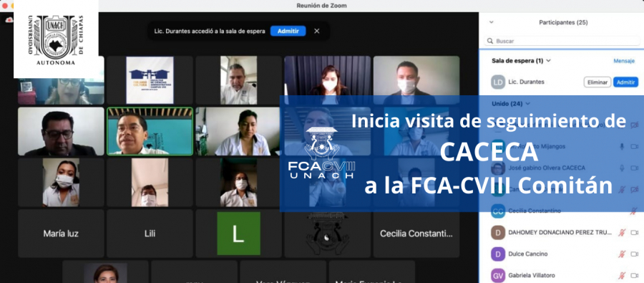The image size is (644, 283).
Task: Collapse the Unido (24) participant list
Action: (528, 104)
